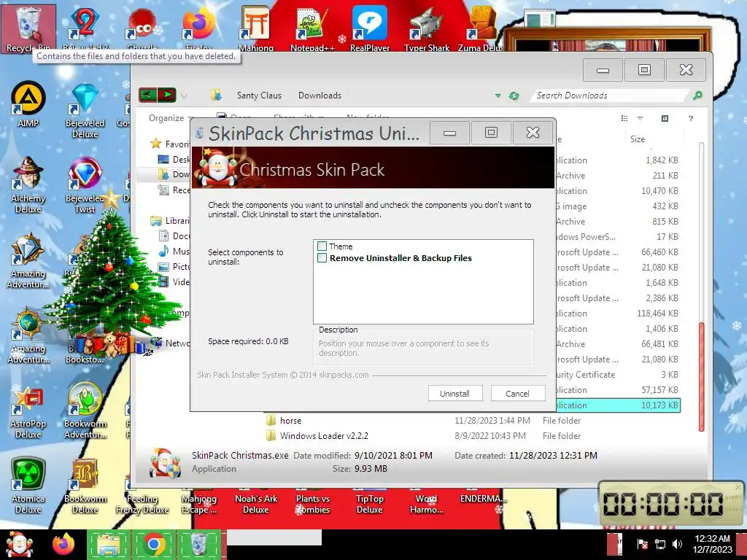
Task: Open the volume control in the system tray
Action: pyautogui.click(x=676, y=544)
